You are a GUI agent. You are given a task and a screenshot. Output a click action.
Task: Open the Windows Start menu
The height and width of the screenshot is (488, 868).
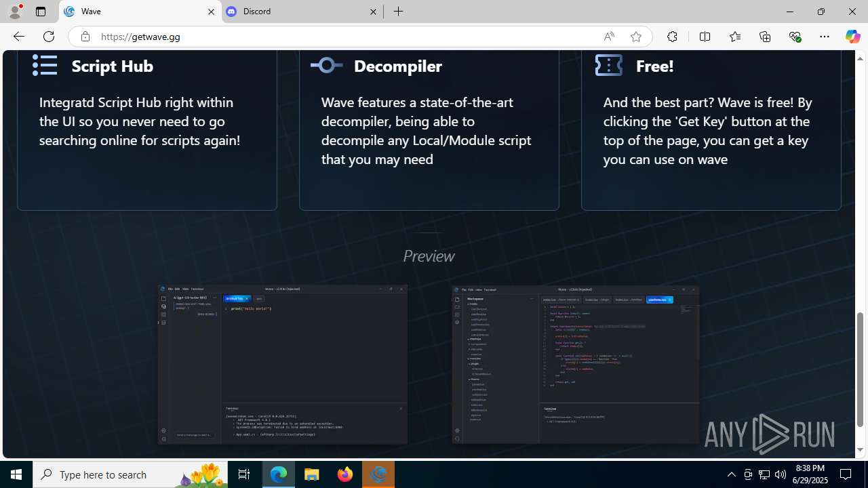[x=16, y=474]
